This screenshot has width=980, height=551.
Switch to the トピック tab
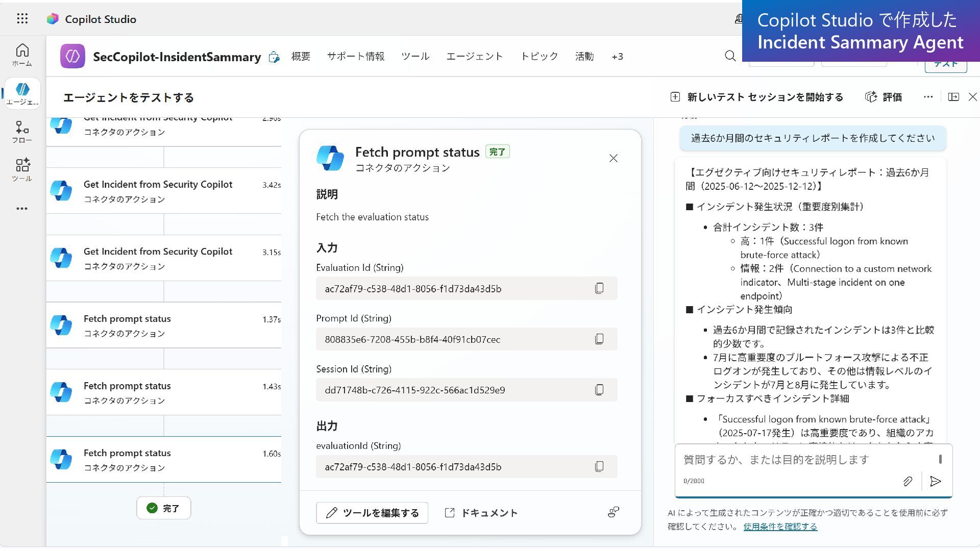(539, 57)
